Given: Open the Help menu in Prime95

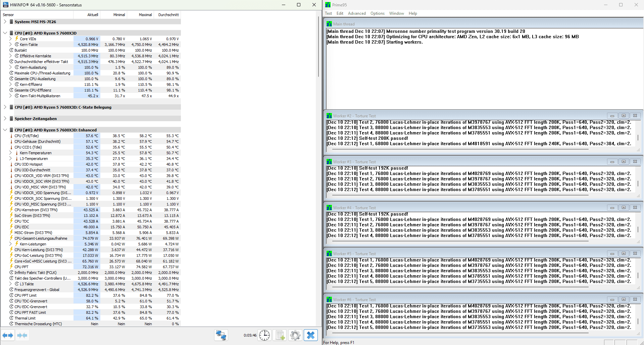Looking at the screenshot, I should pos(413,13).
